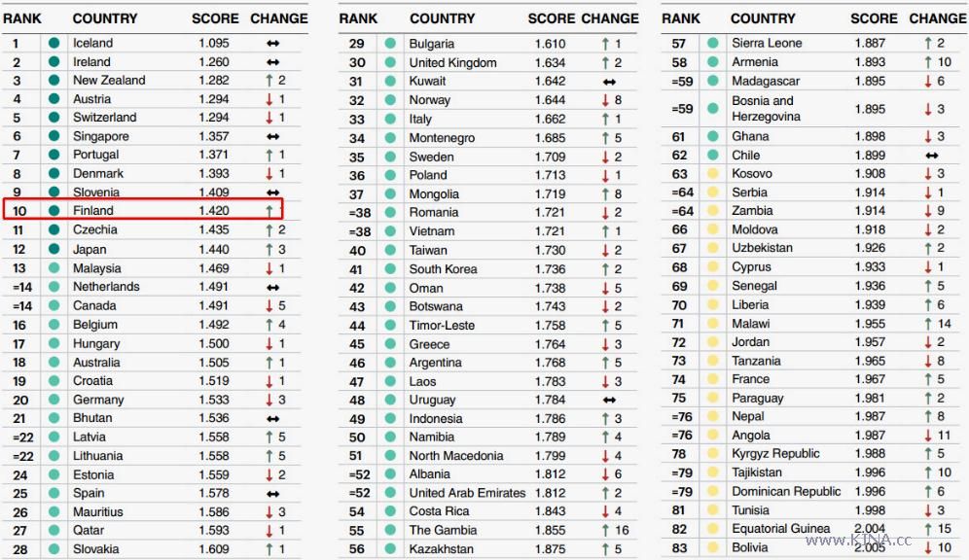The image size is (969, 560).
Task: Click the green up arrow for Equatorial Guinea
Action: [928, 529]
